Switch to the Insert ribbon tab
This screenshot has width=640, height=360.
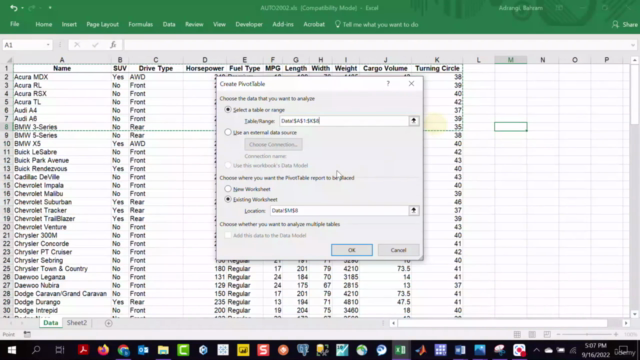pyautogui.click(x=69, y=24)
